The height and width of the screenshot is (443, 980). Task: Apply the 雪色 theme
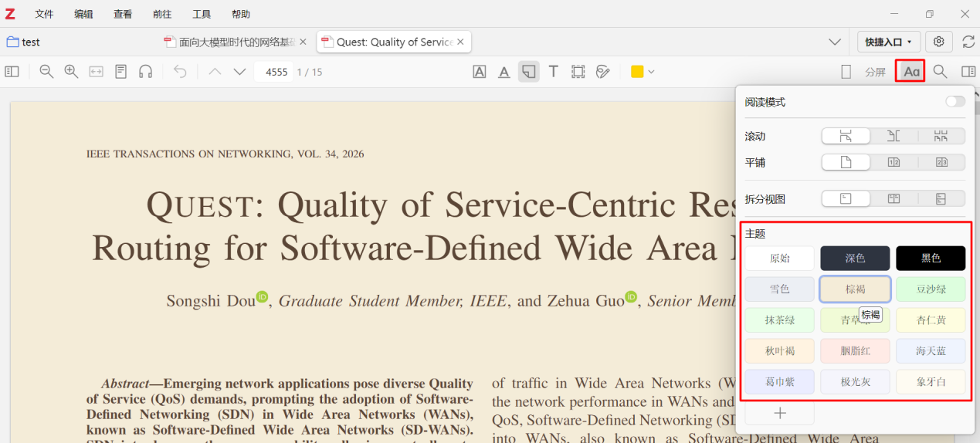click(x=779, y=289)
